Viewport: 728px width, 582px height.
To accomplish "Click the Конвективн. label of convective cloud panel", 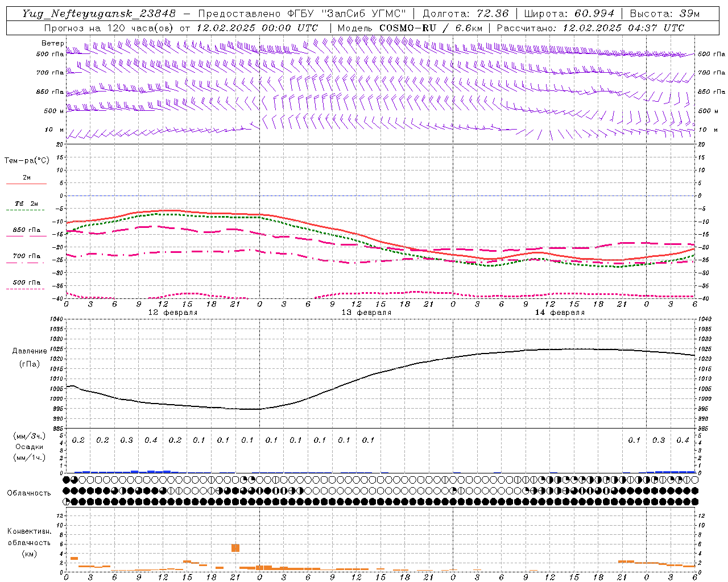I will 30,531.
